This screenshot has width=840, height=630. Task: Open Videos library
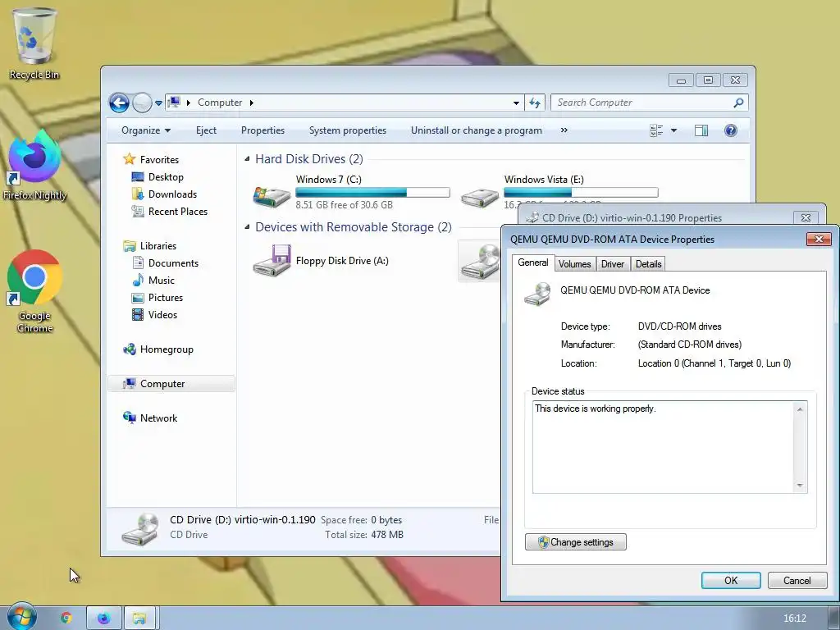[162, 314]
